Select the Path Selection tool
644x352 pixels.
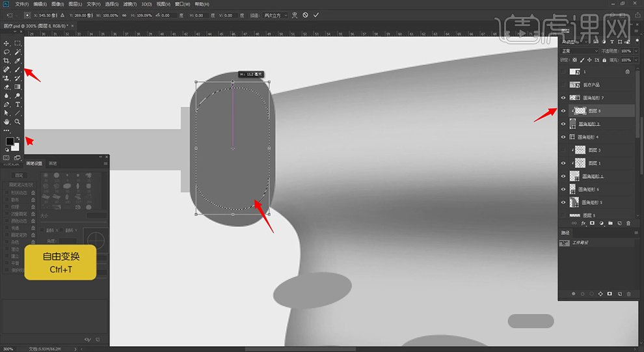click(6, 113)
